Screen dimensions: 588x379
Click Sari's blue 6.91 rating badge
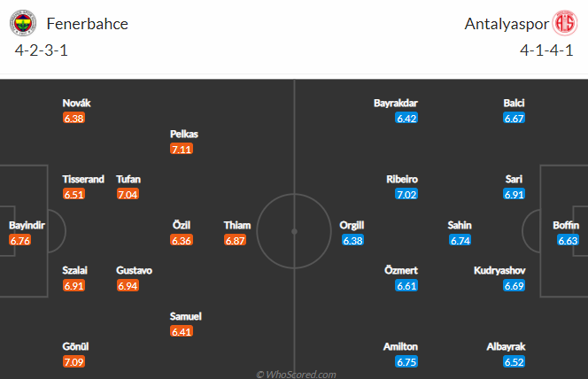coord(514,194)
